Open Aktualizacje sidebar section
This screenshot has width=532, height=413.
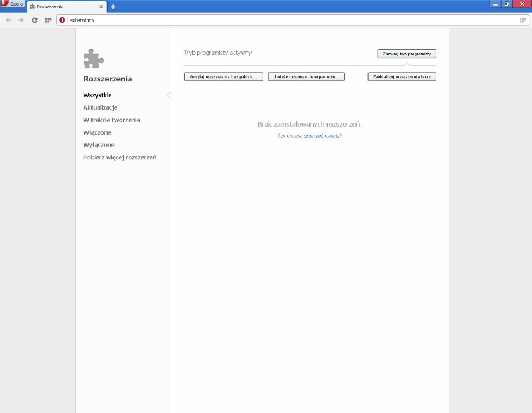100,107
